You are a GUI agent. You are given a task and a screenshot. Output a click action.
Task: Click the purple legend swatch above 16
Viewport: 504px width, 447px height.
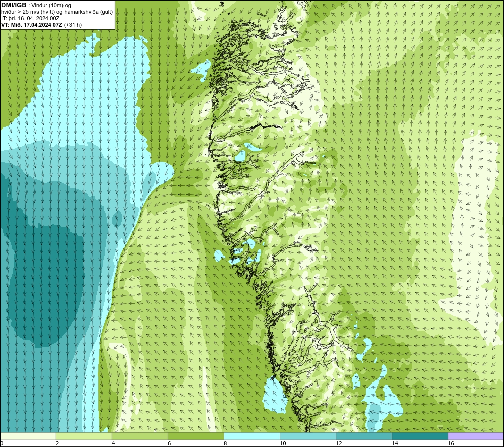pyautogui.click(x=476, y=436)
